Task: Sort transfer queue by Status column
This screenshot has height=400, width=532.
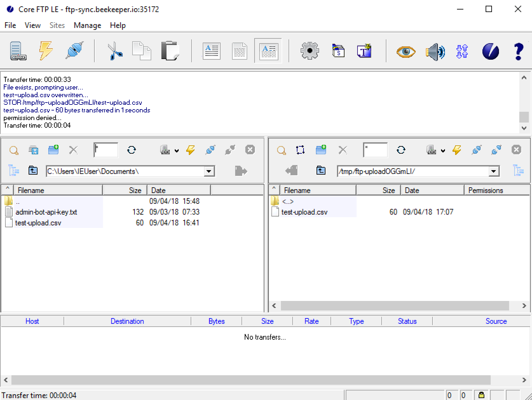Action: [x=407, y=321]
